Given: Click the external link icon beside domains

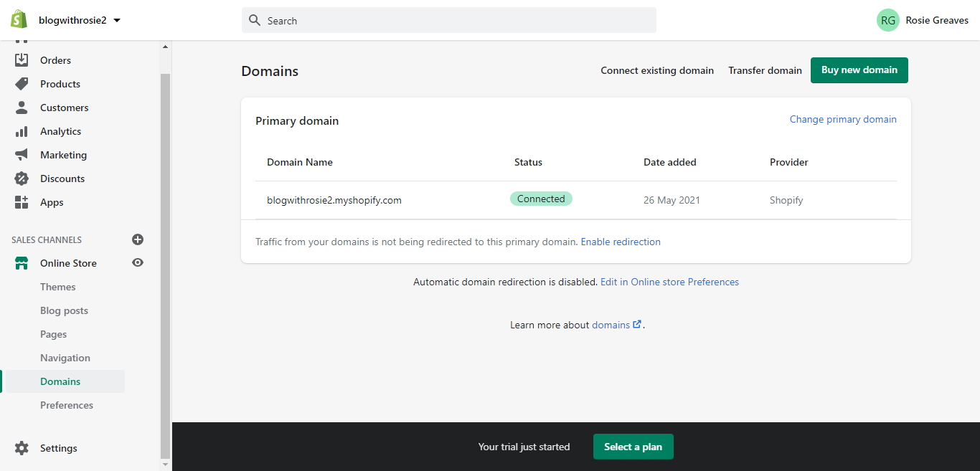Looking at the screenshot, I should coord(637,324).
